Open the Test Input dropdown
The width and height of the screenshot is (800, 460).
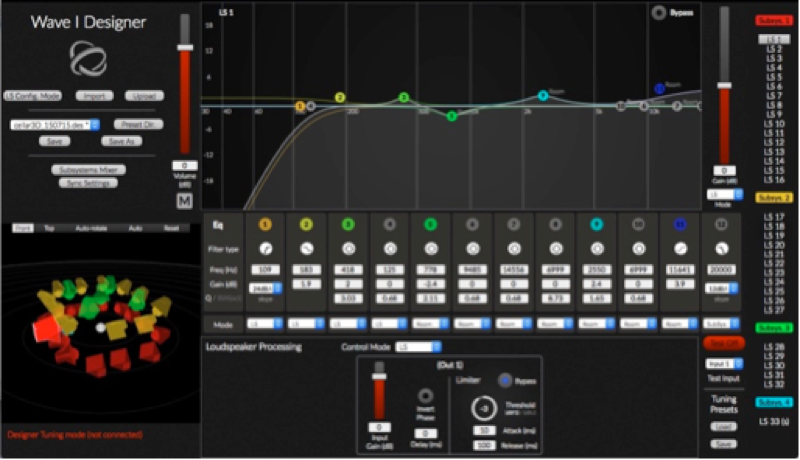pyautogui.click(x=724, y=364)
